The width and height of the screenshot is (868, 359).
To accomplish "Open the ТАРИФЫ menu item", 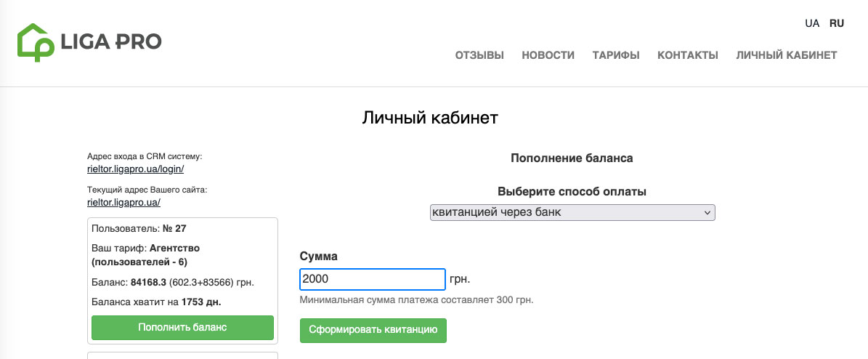I will pos(616,55).
